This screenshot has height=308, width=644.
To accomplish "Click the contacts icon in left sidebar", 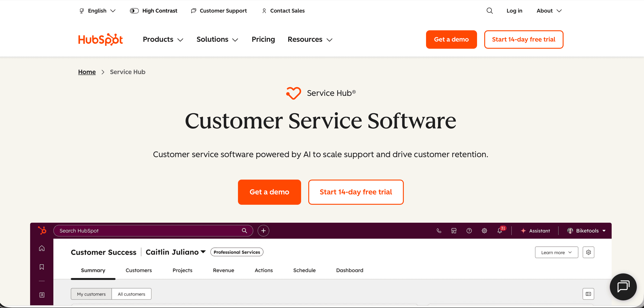I will click(42, 295).
